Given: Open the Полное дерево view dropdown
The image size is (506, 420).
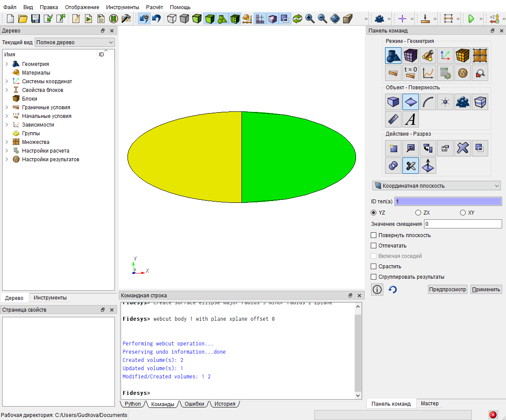Looking at the screenshot, I should (75, 42).
